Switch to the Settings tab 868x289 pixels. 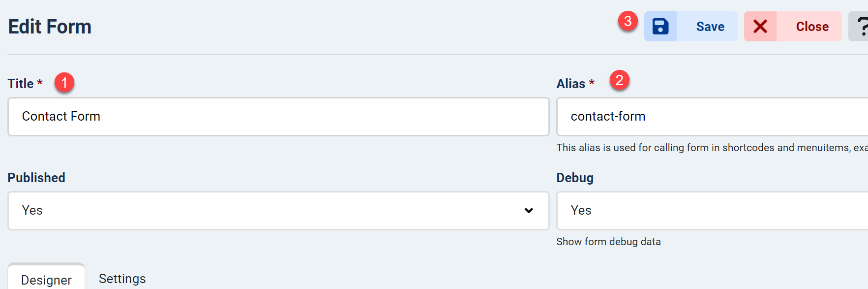click(x=122, y=278)
